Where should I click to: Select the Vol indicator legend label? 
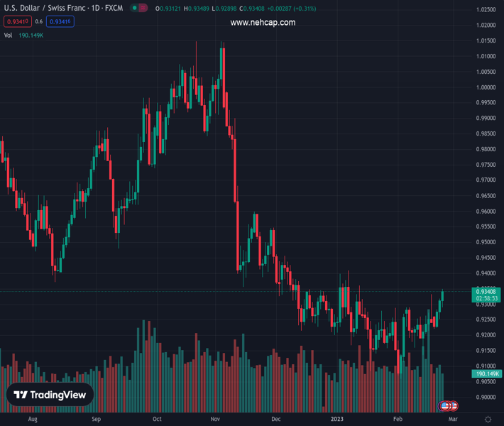pyautogui.click(x=9, y=35)
